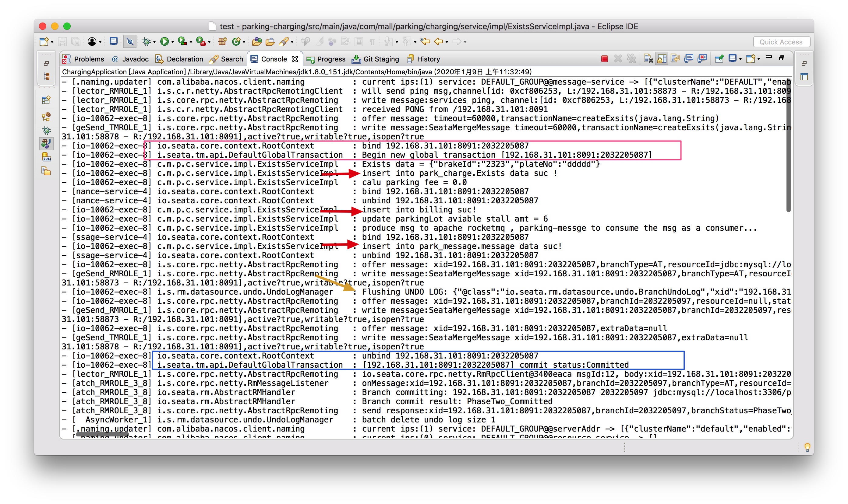Toggle Scroll Lock in console toolbar

[661, 59]
